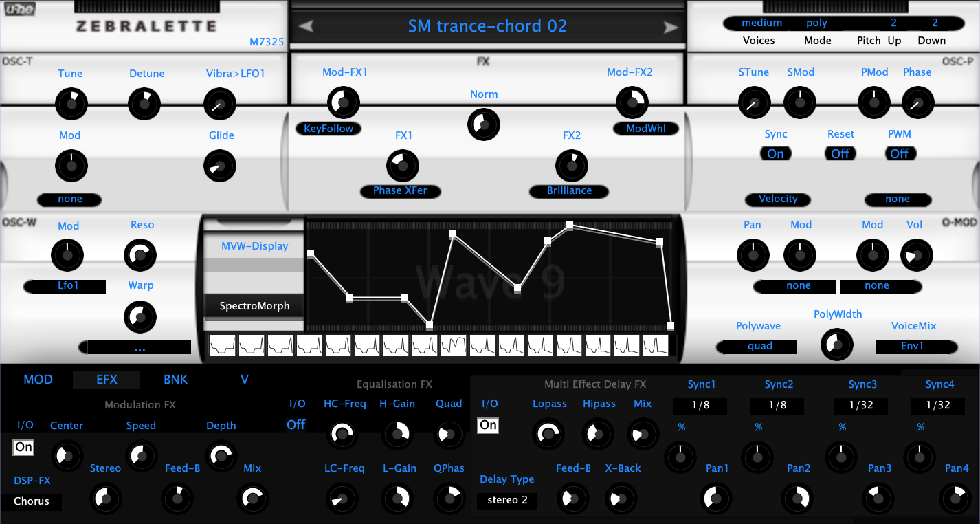Click the Sync3 value 1/32

(862, 406)
